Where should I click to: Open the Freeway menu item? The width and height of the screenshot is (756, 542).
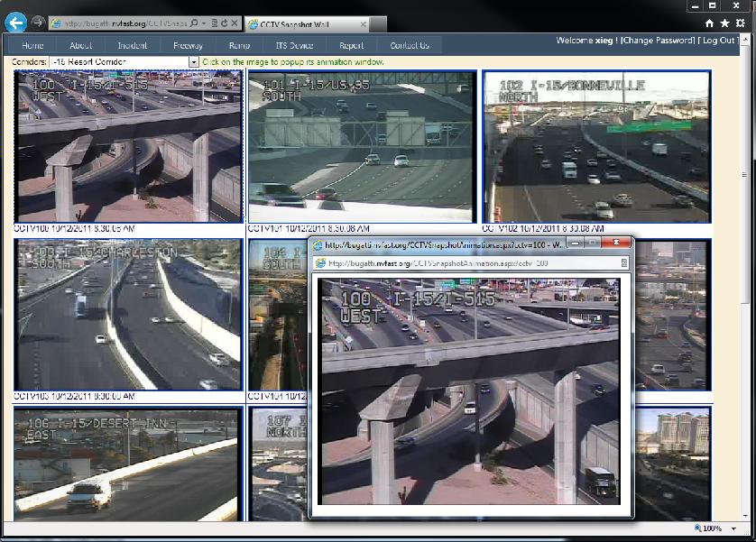[188, 45]
